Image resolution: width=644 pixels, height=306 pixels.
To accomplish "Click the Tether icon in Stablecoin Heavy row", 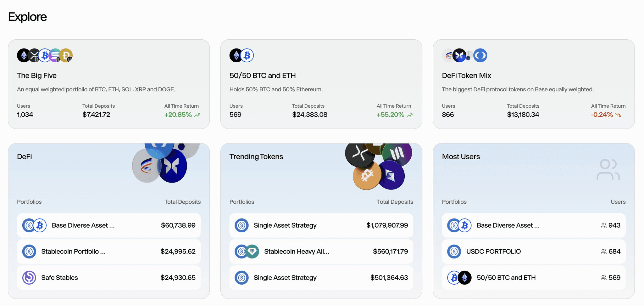I will point(252,251).
